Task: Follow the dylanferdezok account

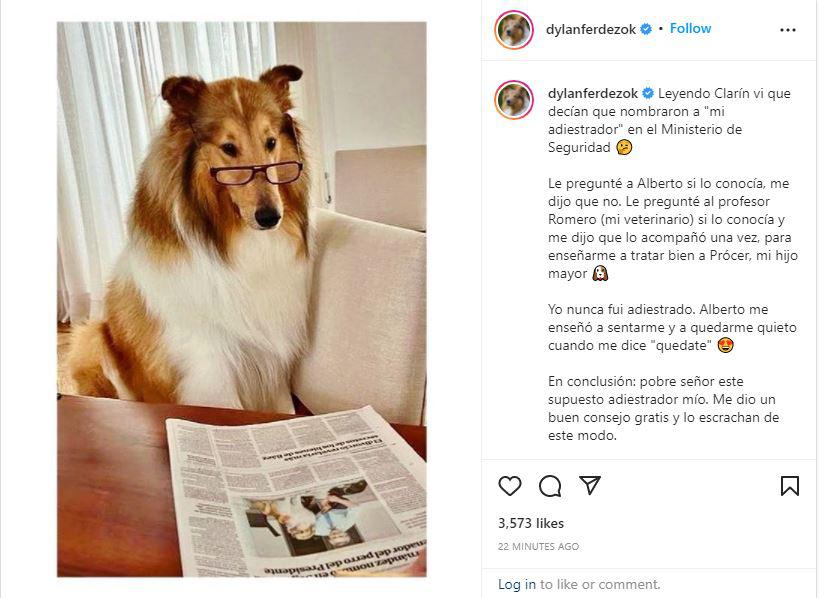Action: (690, 29)
